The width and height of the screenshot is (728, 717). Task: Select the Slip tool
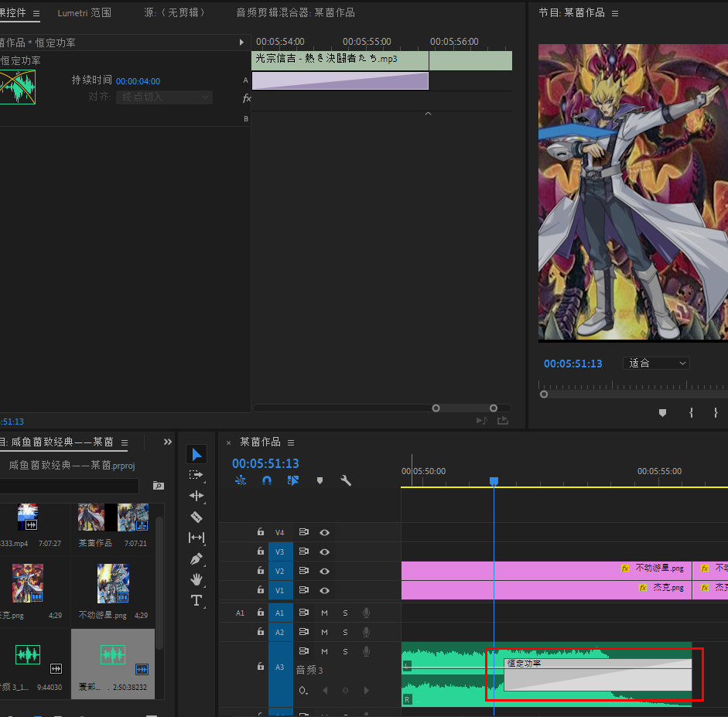tap(197, 538)
